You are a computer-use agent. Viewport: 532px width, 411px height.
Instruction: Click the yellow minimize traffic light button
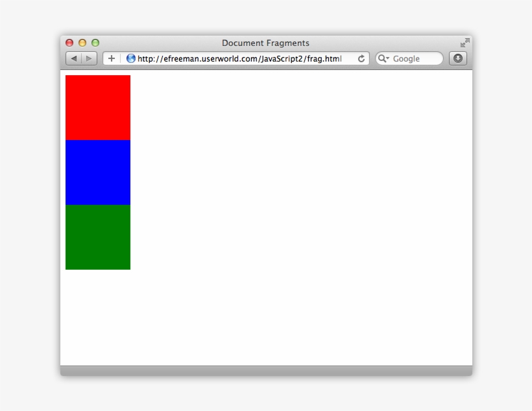coord(82,42)
